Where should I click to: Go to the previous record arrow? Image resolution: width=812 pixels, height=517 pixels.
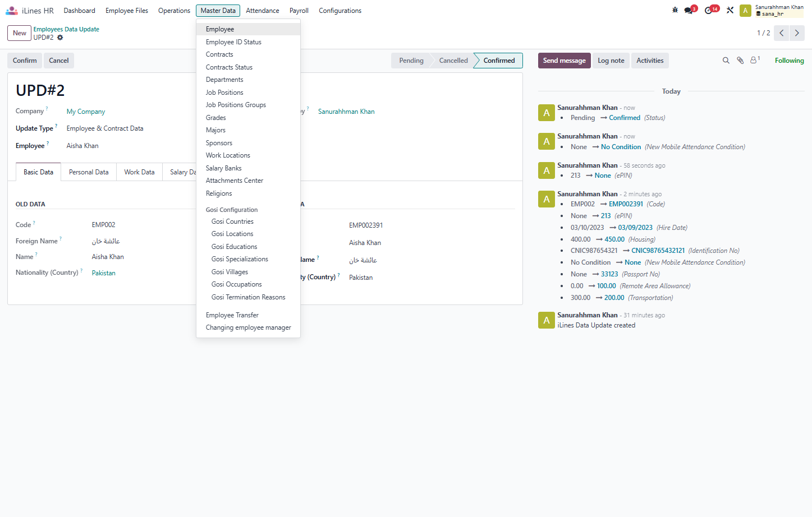pyautogui.click(x=781, y=33)
